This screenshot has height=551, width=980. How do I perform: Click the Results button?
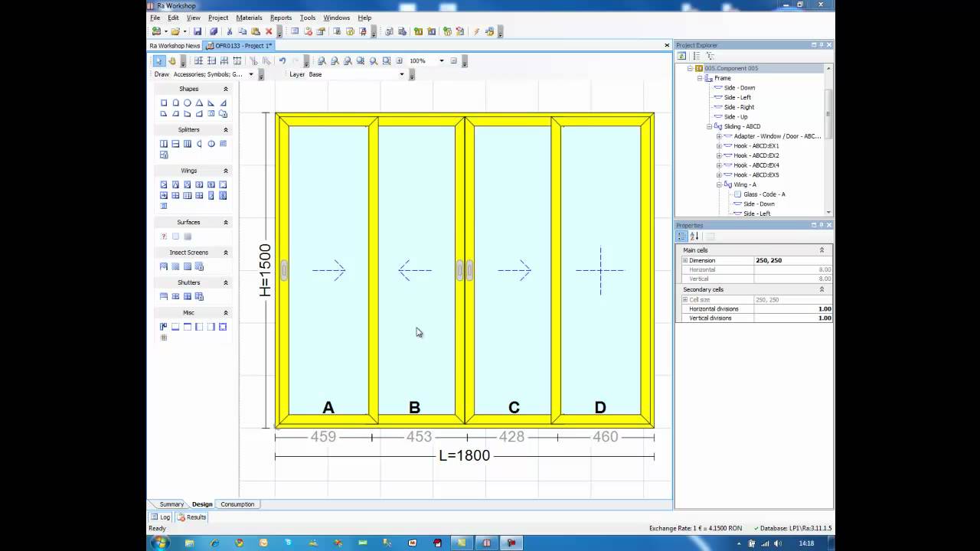[192, 517]
